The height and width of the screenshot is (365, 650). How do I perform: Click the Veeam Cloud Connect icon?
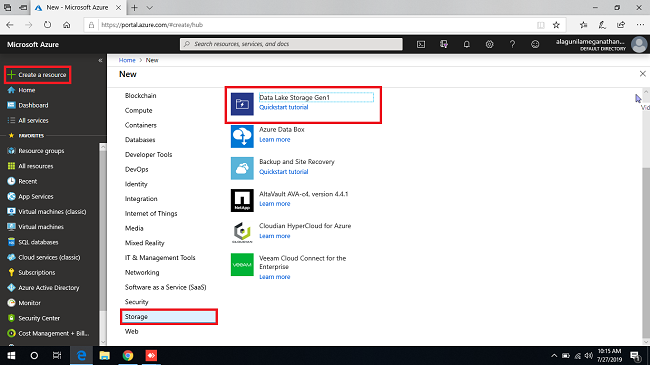coord(242,265)
